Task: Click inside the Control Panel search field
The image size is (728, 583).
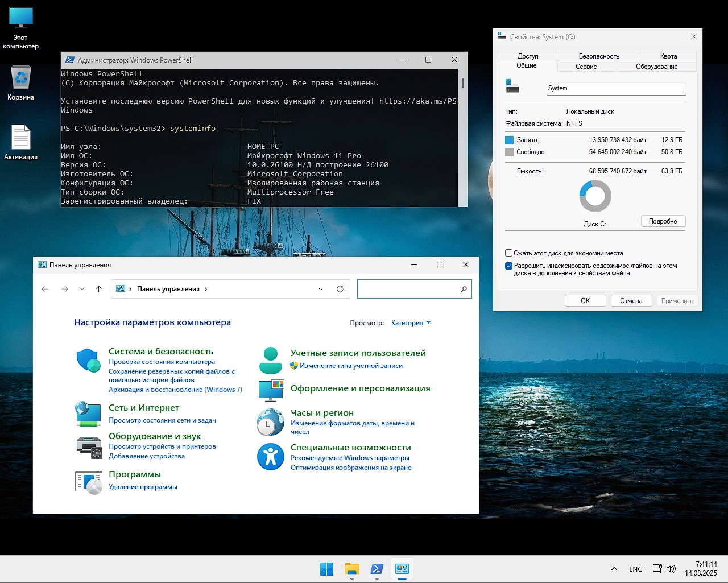Action: (x=409, y=289)
